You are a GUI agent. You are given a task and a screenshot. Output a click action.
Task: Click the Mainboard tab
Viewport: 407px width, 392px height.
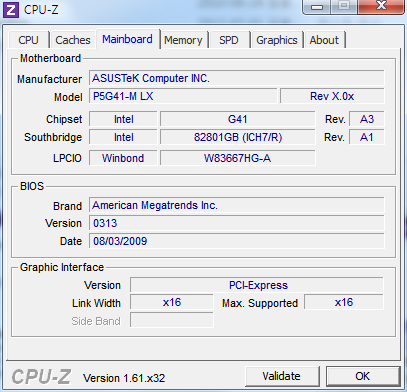click(127, 39)
